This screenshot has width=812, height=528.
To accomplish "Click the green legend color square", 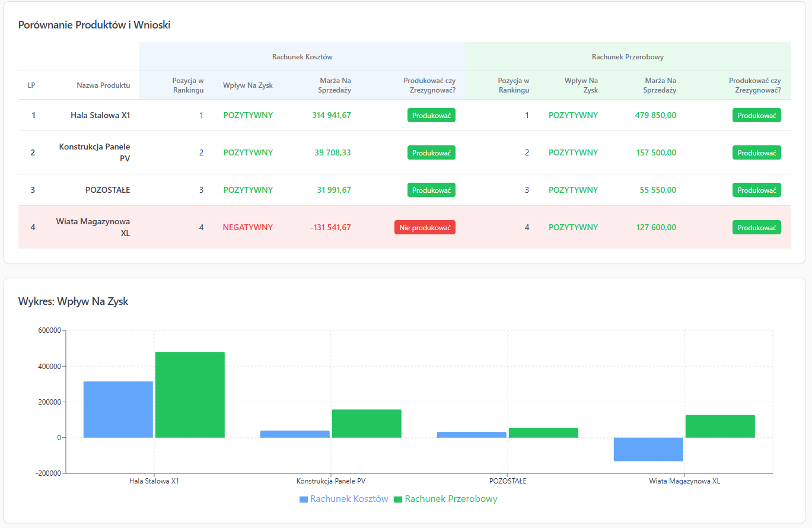I will pyautogui.click(x=398, y=500).
